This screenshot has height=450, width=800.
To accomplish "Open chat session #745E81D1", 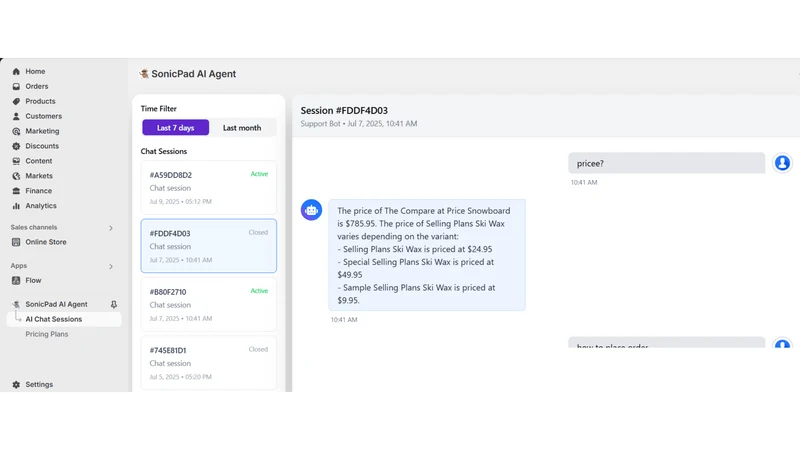I will pyautogui.click(x=209, y=363).
